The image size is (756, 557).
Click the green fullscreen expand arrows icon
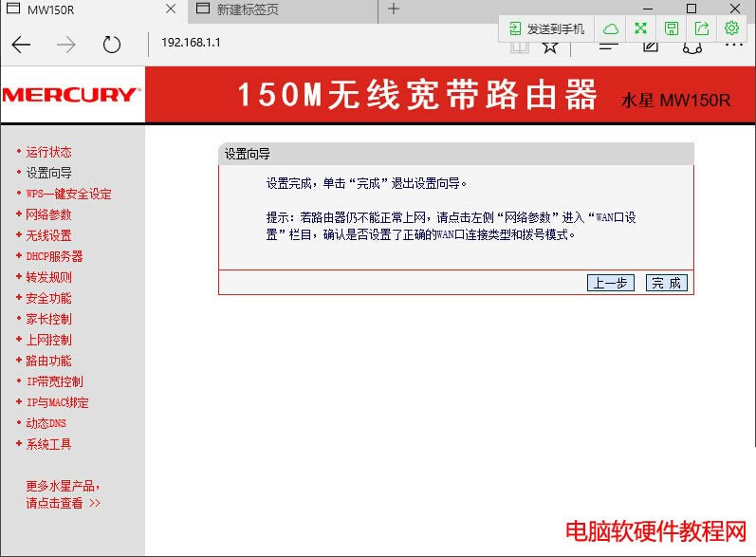click(641, 28)
